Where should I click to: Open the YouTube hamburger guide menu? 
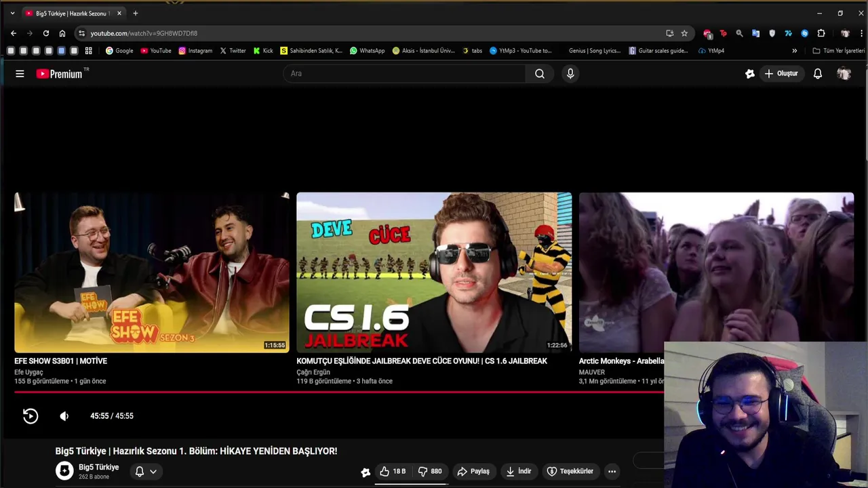tap(20, 73)
